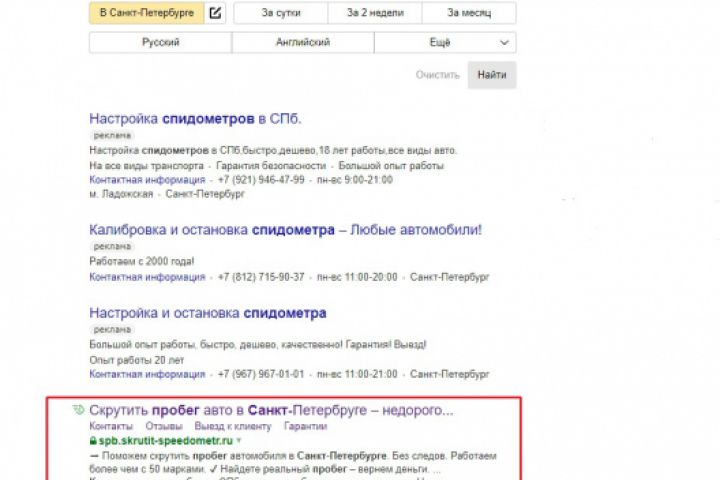This screenshot has width=720, height=480.
Task: Open the Отзывы sitelink
Action: click(x=163, y=426)
